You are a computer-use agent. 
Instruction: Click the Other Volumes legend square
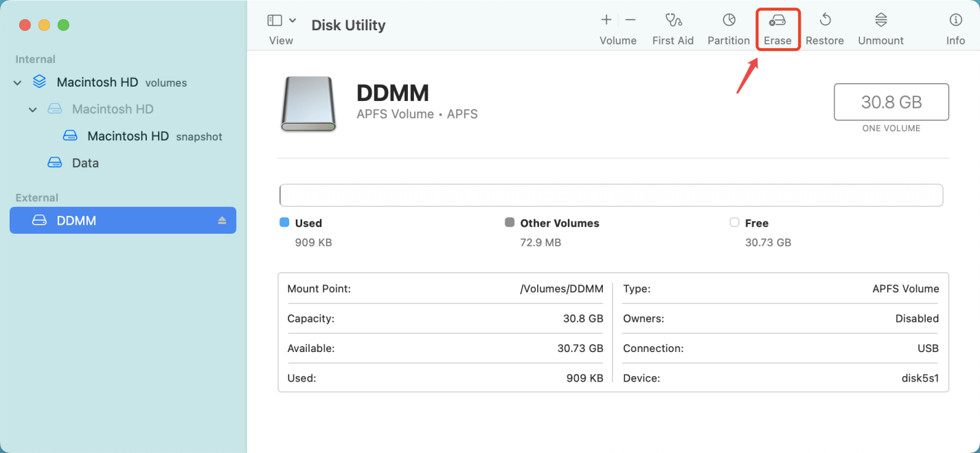tap(510, 222)
